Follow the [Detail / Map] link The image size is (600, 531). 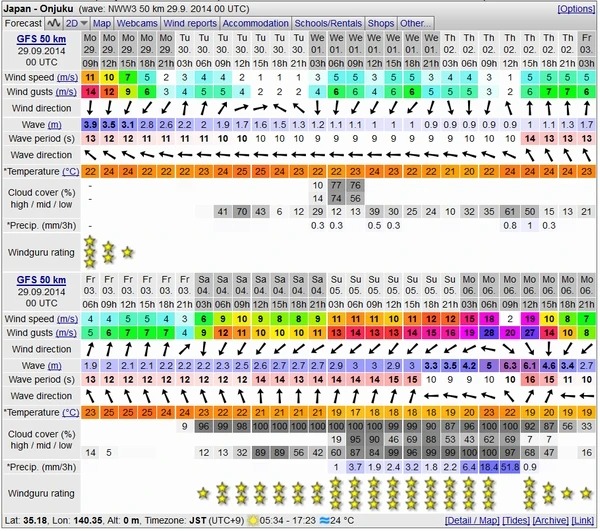coord(472,521)
